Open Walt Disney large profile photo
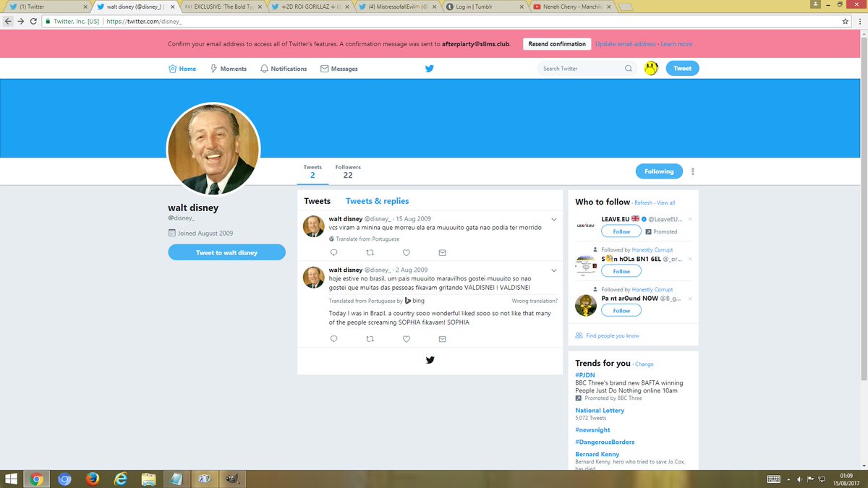This screenshot has width=868, height=488. pos(213,149)
